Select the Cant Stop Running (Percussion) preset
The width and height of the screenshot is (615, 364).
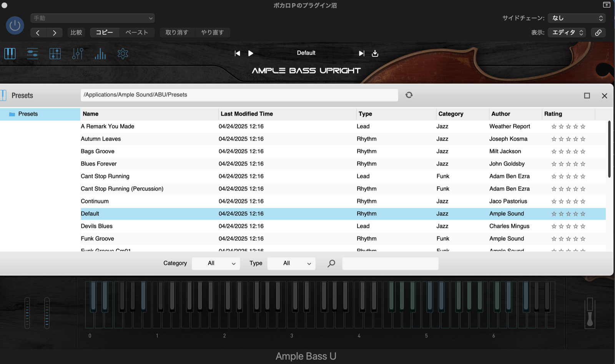343,189
